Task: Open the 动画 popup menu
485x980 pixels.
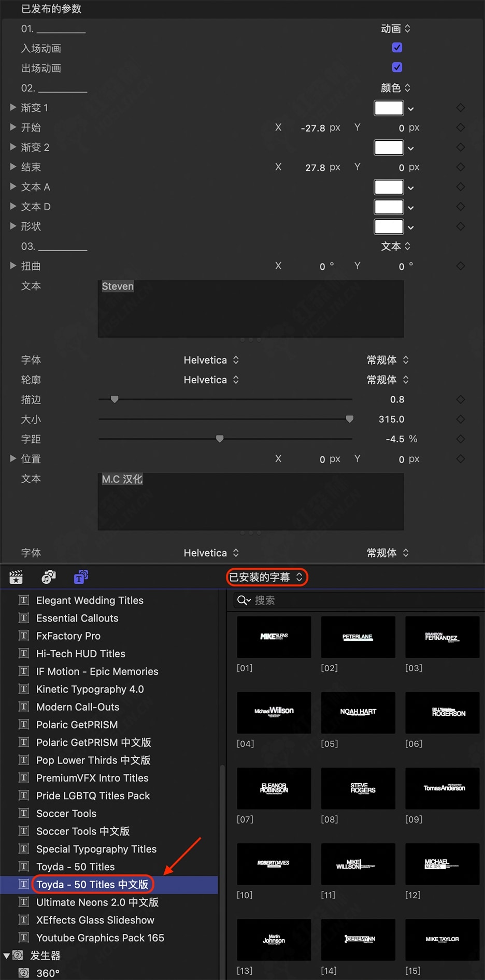Action: [396, 28]
